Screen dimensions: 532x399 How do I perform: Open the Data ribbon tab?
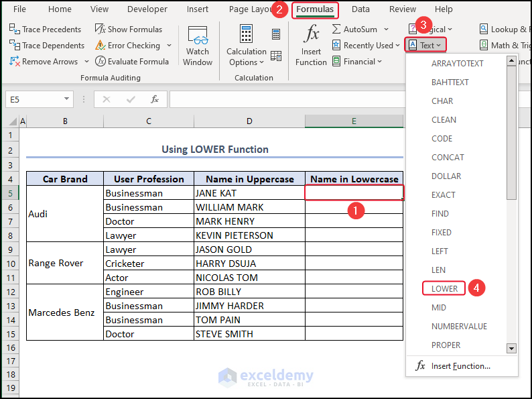(360, 9)
